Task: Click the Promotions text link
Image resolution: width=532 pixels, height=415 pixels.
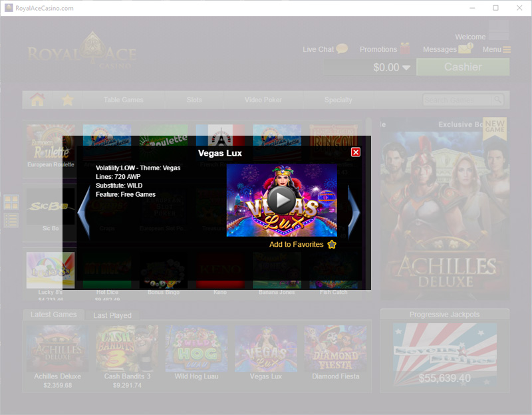Action: (x=378, y=49)
